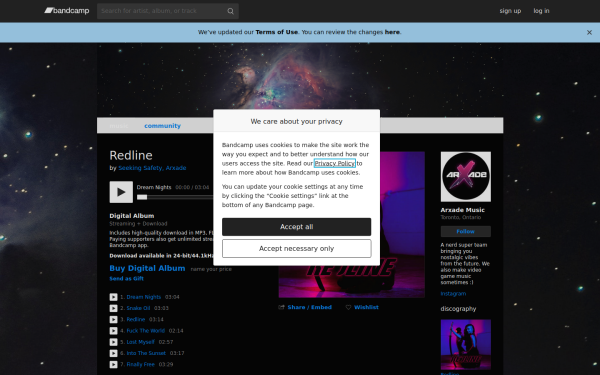Image resolution: width=600 pixels, height=375 pixels.
Task: Play the Dream Nights track in main player
Action: pyautogui.click(x=121, y=192)
